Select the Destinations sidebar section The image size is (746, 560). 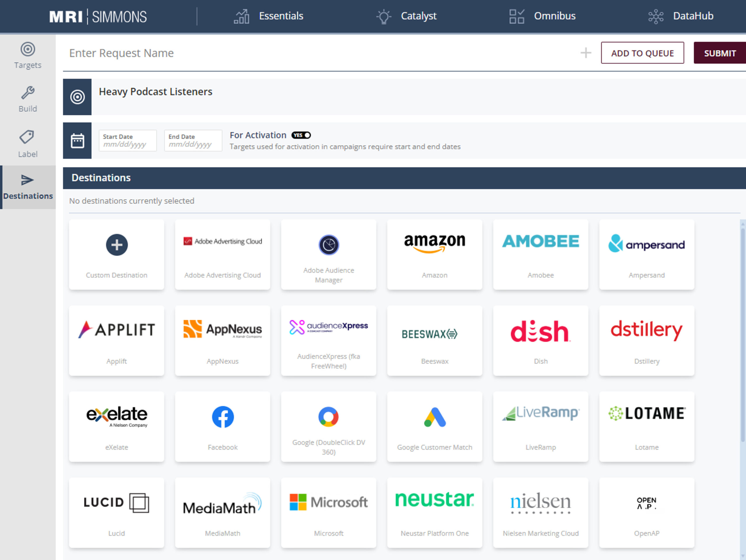point(28,187)
